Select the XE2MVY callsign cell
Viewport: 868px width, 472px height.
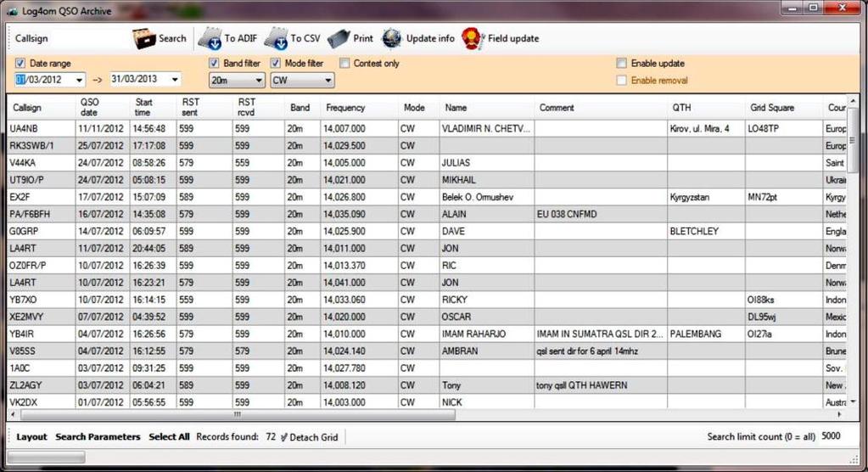coord(42,317)
